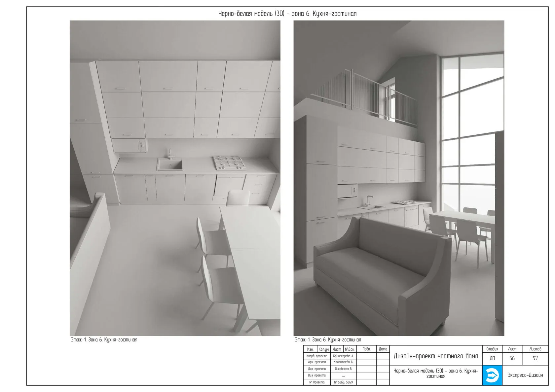The width and height of the screenshot is (555, 392).
Task: Click the Экспресс-Дизайн company name text
Action: pyautogui.click(x=525, y=375)
